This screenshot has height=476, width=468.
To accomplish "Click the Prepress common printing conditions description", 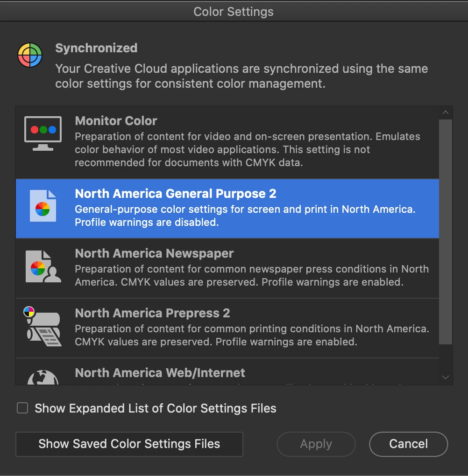I will (x=252, y=335).
